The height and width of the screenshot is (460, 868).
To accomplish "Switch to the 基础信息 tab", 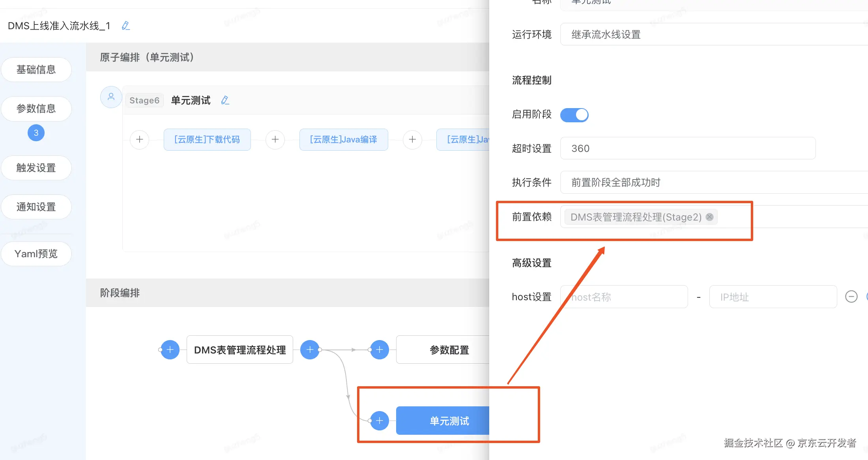I will pyautogui.click(x=36, y=70).
